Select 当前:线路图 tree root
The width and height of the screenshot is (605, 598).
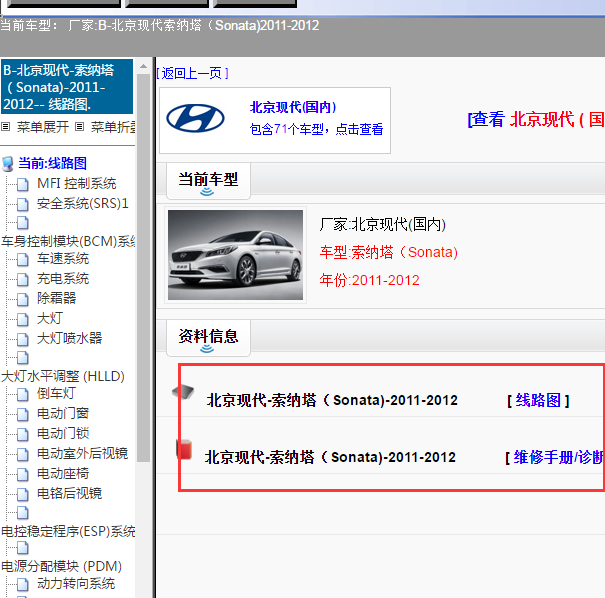(x=52, y=164)
